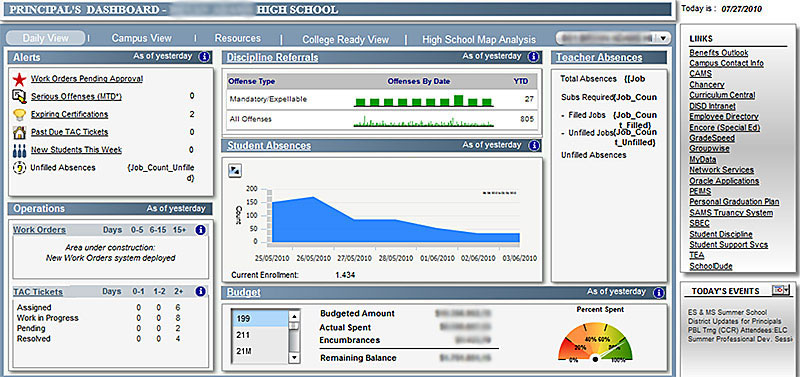Screen dimensions: 800x377
Task: Open TAC Tickets link in Operations
Action: [38, 292]
